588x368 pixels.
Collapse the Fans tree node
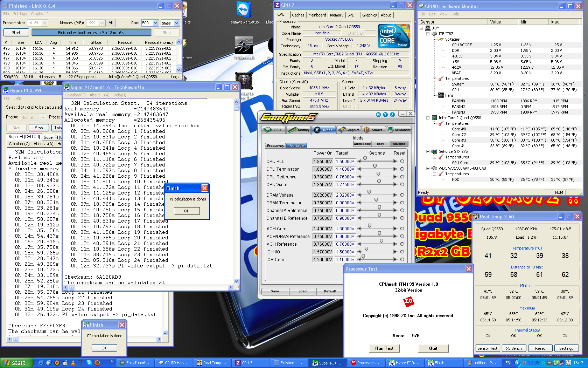pyautogui.click(x=435, y=95)
